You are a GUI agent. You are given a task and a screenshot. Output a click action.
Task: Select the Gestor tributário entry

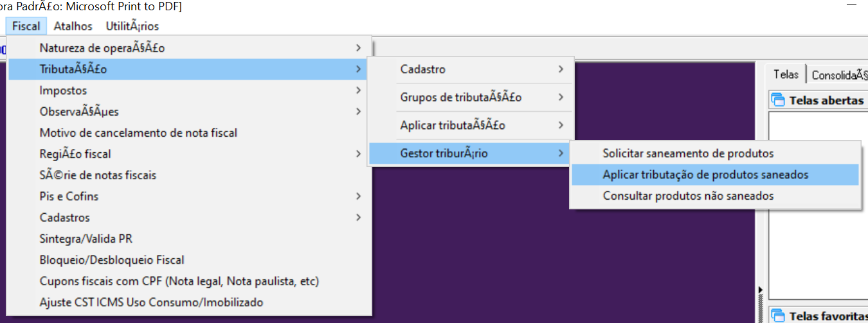click(471, 153)
